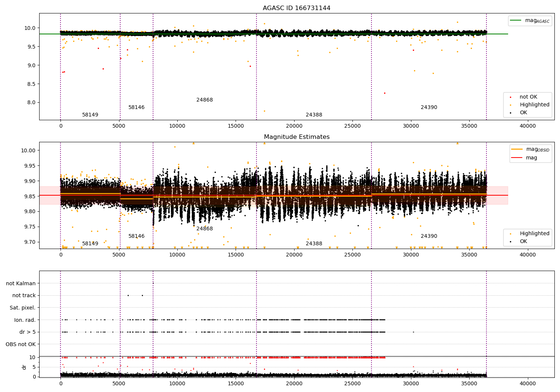Viewport: 560px width, 392px height.
Task: Select the 'mag AGASC' legend entry in top plot
Action: pyautogui.click(x=530, y=21)
